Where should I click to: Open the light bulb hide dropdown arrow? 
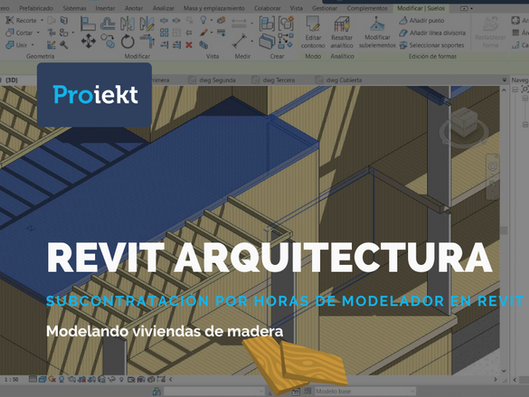pos(212,20)
